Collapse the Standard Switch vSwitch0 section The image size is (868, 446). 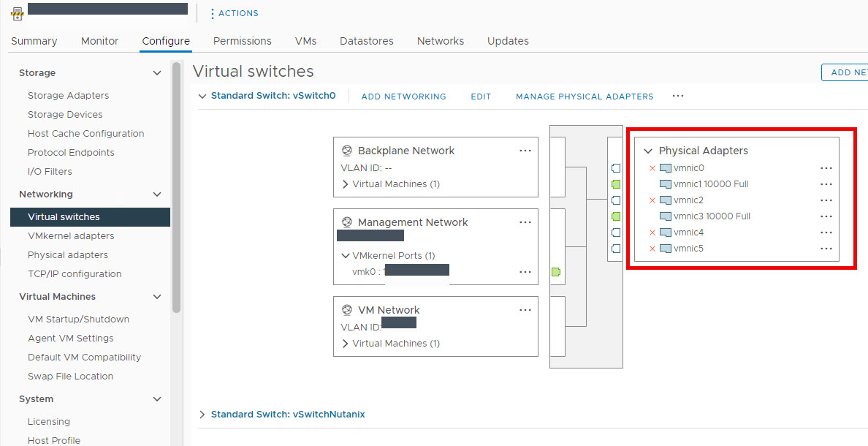pos(202,96)
